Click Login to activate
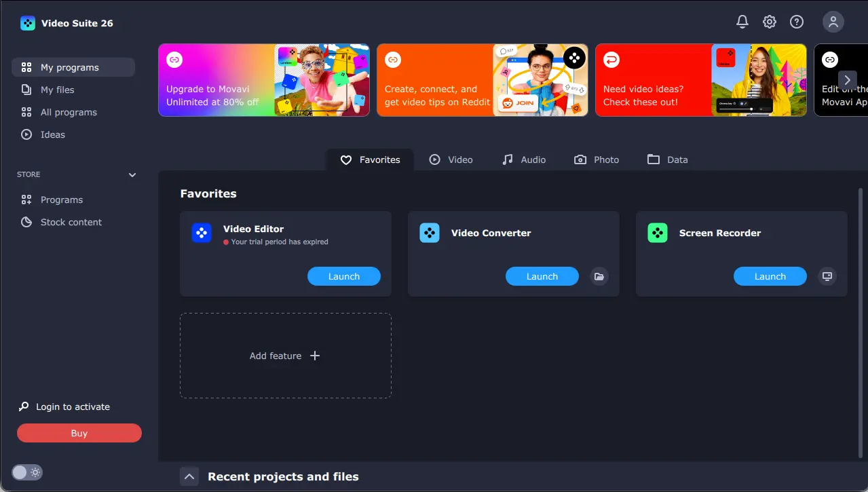The height and width of the screenshot is (492, 868). pyautogui.click(x=72, y=406)
